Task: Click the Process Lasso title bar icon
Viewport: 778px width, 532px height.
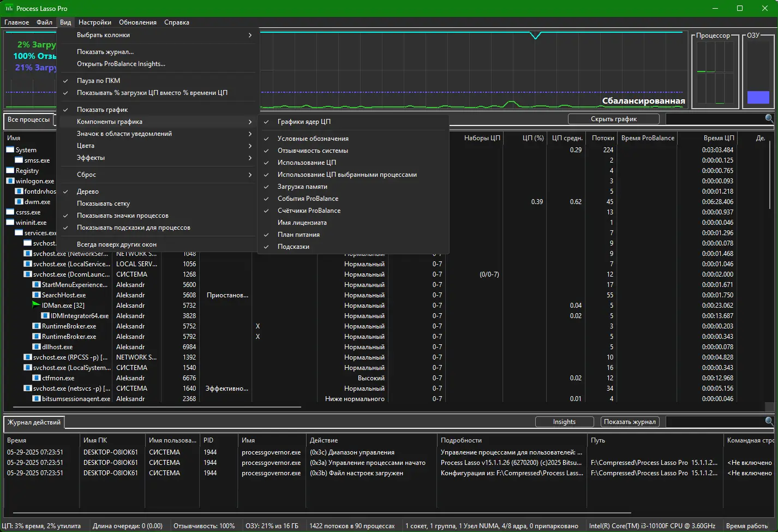Action: (9, 8)
